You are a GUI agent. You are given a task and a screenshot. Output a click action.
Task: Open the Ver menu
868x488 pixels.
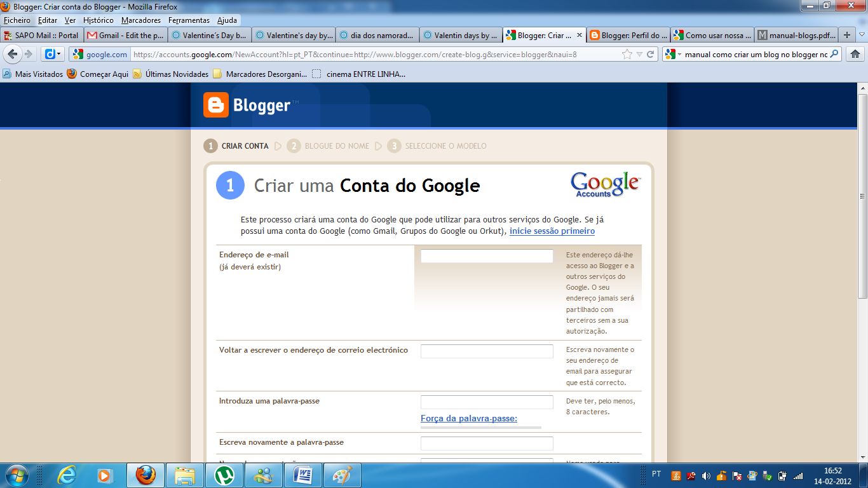click(70, 20)
